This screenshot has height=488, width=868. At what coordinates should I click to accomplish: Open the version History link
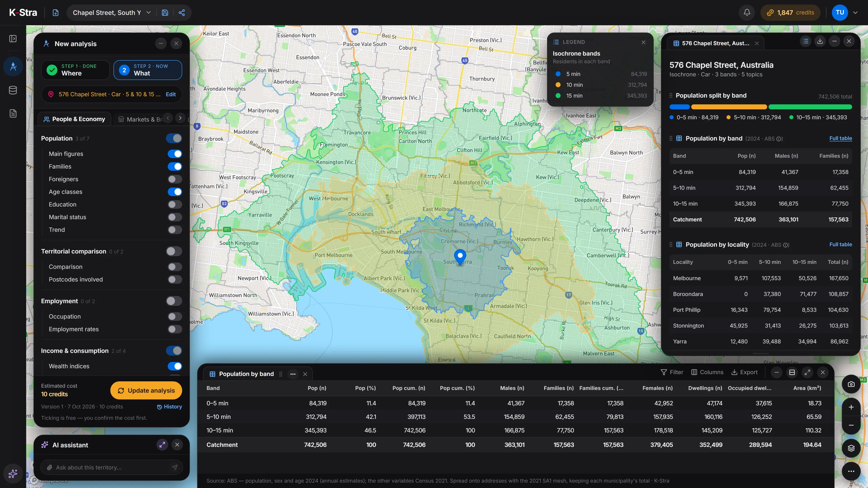tap(170, 407)
